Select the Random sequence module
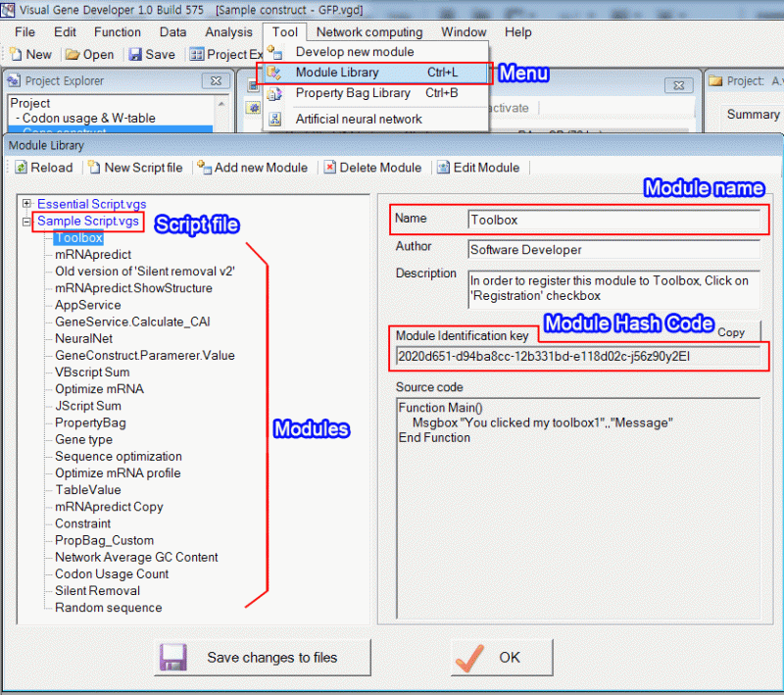 pos(109,608)
